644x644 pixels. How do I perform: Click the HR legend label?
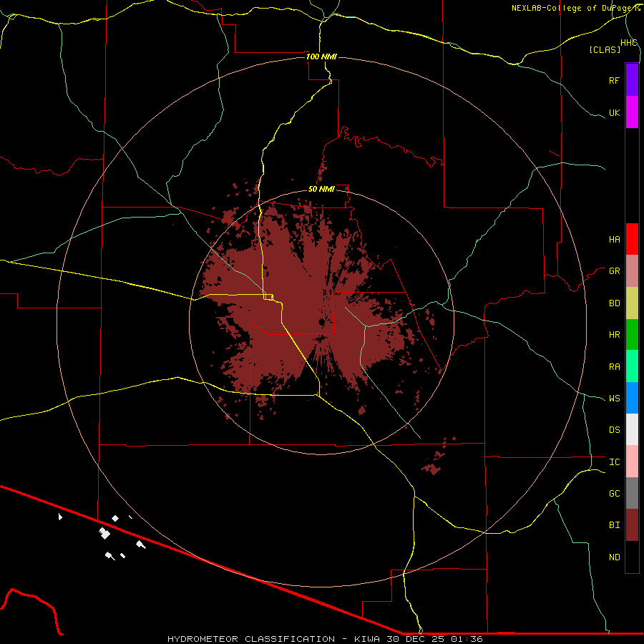614,335
